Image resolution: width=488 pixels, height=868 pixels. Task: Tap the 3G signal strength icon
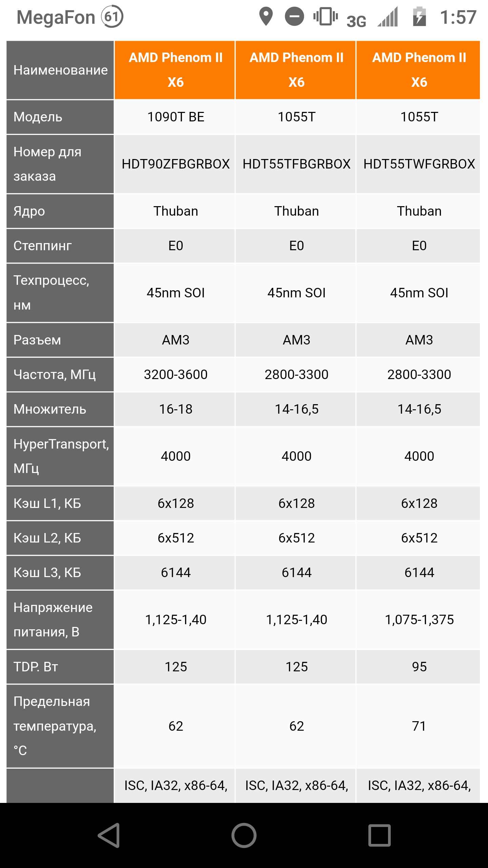coord(388,17)
